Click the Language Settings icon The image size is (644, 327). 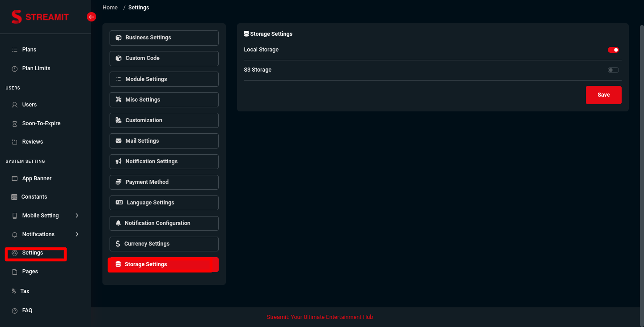[x=119, y=203]
